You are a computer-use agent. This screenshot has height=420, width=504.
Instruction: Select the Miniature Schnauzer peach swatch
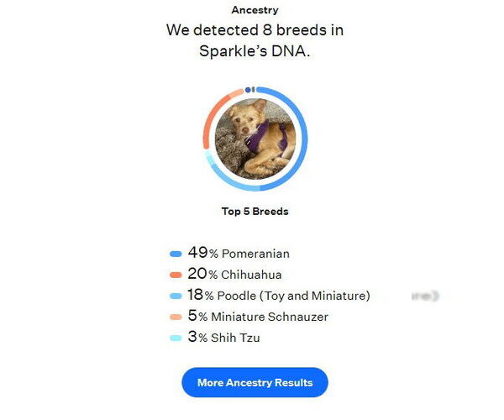[x=176, y=318]
